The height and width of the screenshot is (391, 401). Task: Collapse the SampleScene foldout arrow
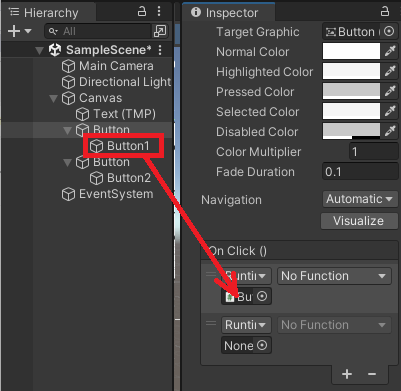coord(40,50)
